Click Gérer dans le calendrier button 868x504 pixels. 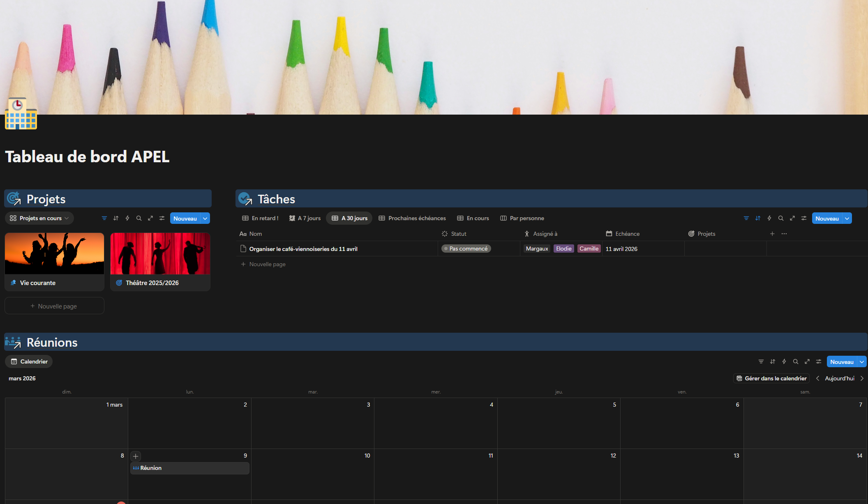(771, 378)
